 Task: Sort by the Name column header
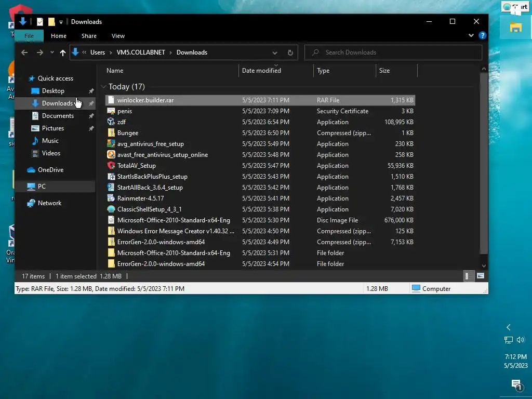(115, 71)
